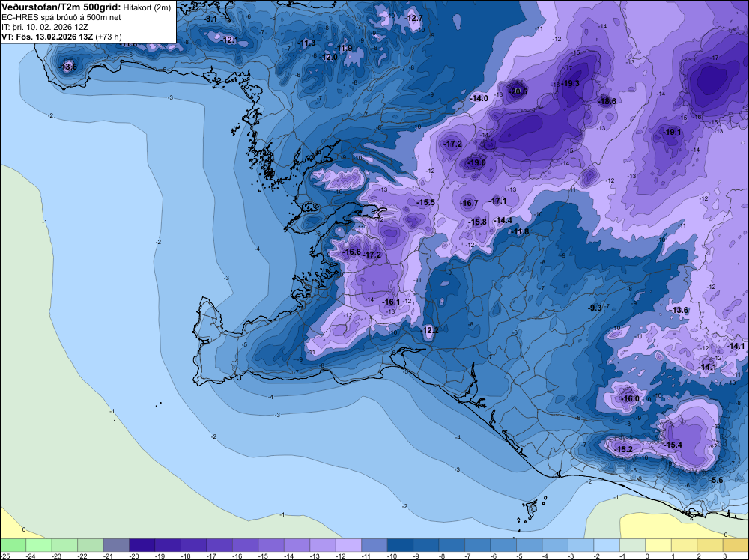The image size is (749, 560).
Task: Click the -20.5 temperature label on the map
Action: pos(518,91)
